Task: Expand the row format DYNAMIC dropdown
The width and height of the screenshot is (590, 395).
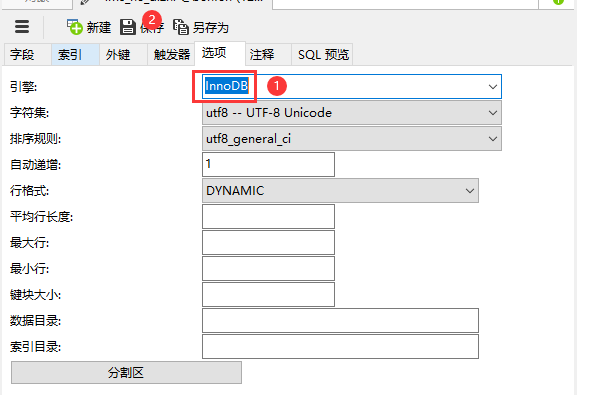Action: (341, 191)
